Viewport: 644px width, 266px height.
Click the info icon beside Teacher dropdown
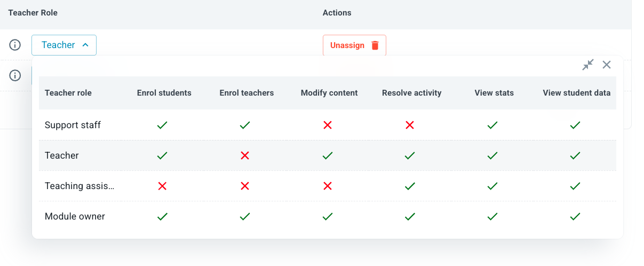(15, 45)
